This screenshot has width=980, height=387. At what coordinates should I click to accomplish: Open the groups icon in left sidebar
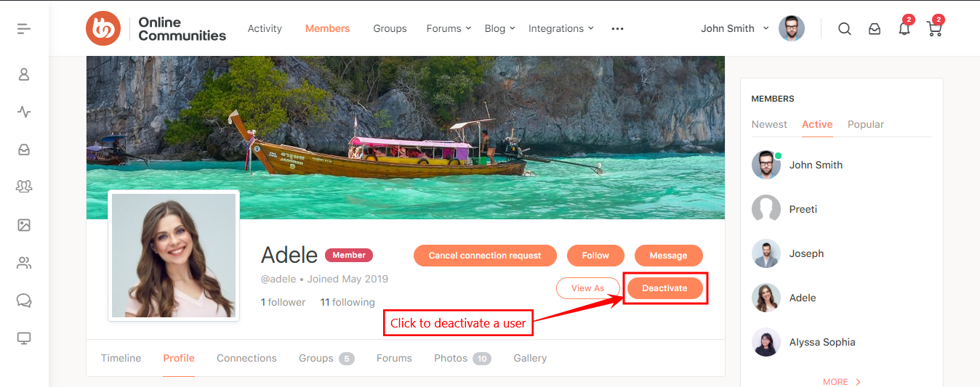[24, 187]
